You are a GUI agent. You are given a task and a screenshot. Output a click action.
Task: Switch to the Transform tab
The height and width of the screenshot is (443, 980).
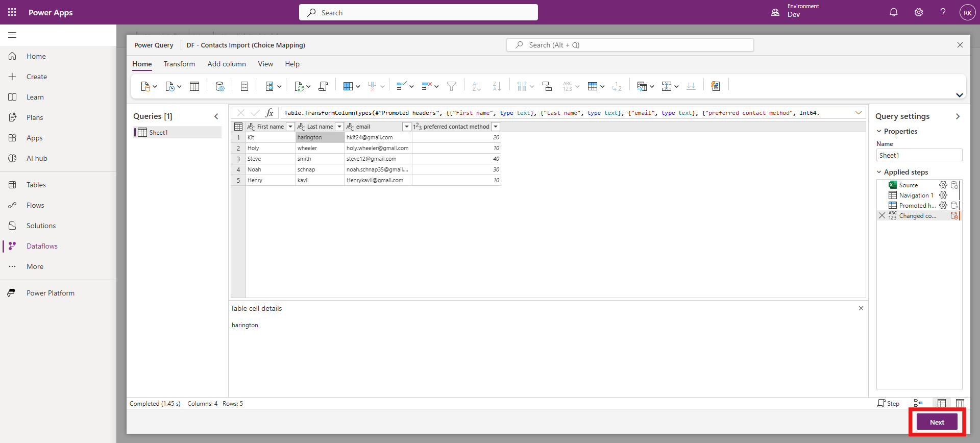pos(179,64)
